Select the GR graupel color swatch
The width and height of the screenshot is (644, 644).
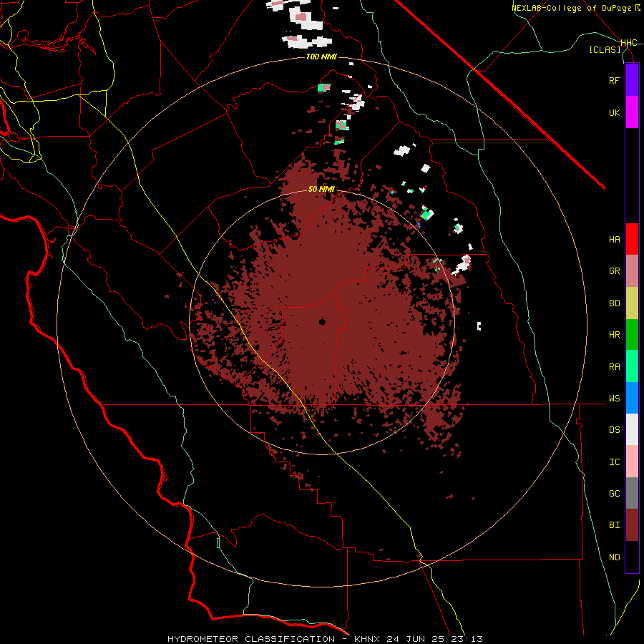[632, 271]
